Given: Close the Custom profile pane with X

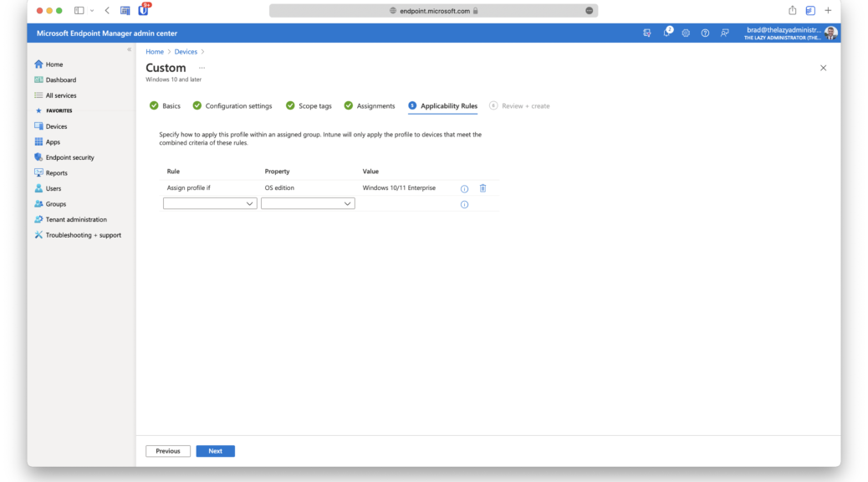Looking at the screenshot, I should (x=823, y=68).
